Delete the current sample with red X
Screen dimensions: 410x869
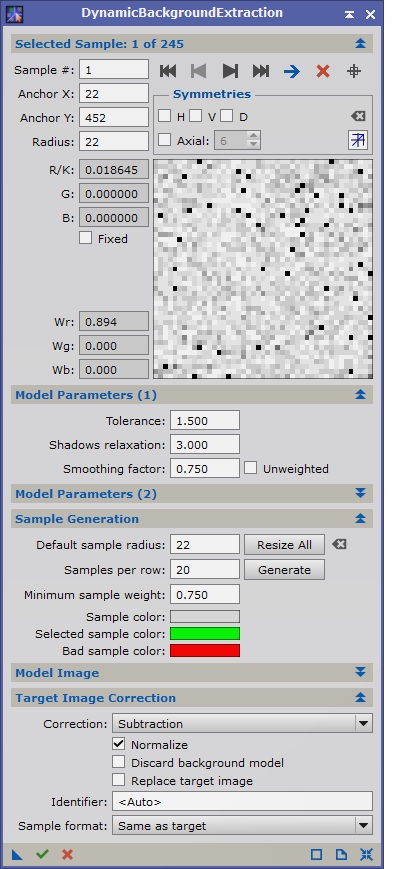323,71
